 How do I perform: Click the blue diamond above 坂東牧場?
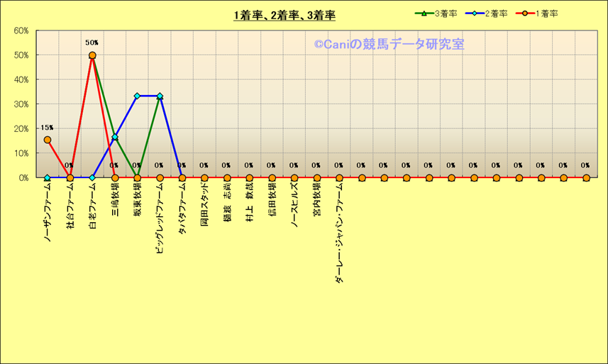[137, 96]
